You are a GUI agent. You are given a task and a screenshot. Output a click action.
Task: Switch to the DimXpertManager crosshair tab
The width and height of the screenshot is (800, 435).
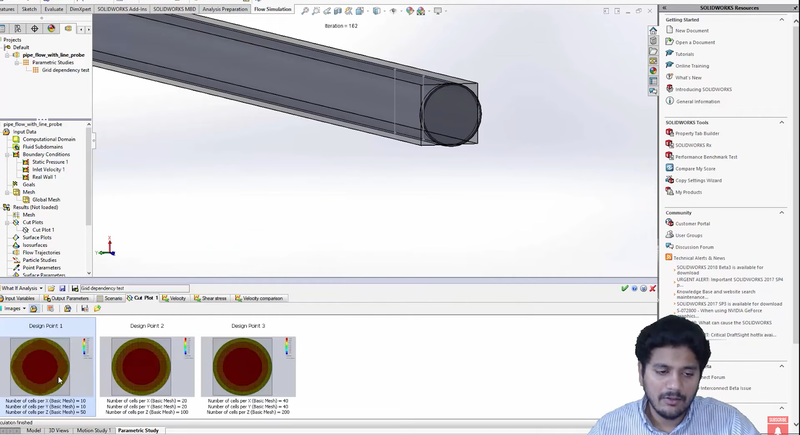click(34, 29)
